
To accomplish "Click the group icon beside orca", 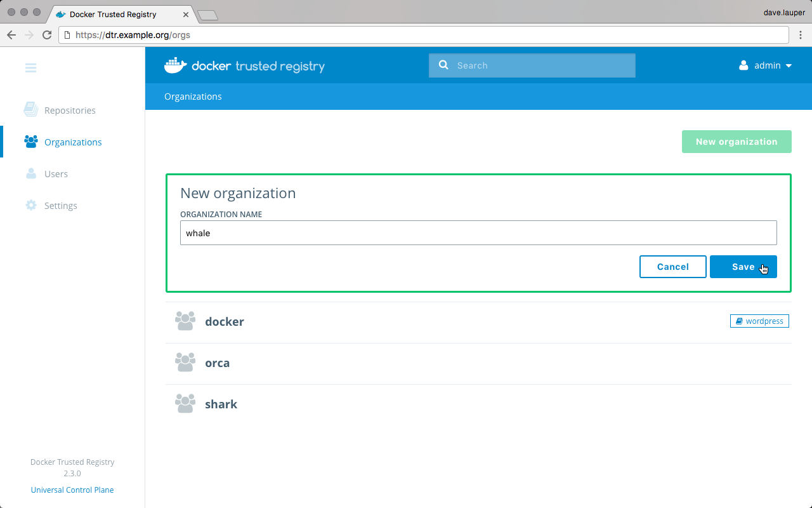I will 185,363.
